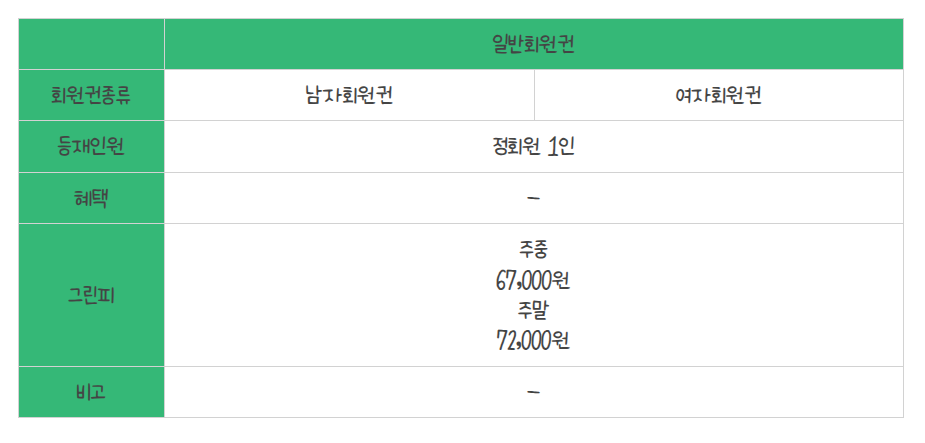The height and width of the screenshot is (443, 925).
Task: Click the 정회원 1인 text
Action: 533,147
